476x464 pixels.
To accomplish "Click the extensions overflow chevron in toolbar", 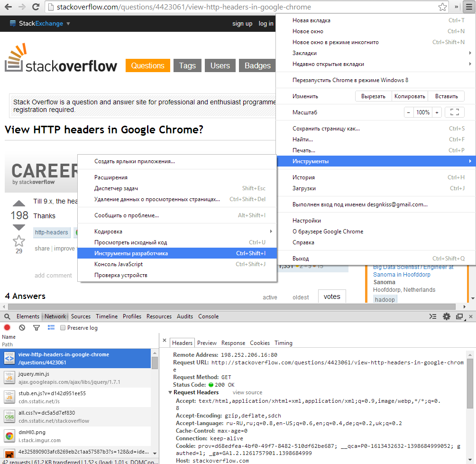I will pos(456,7).
